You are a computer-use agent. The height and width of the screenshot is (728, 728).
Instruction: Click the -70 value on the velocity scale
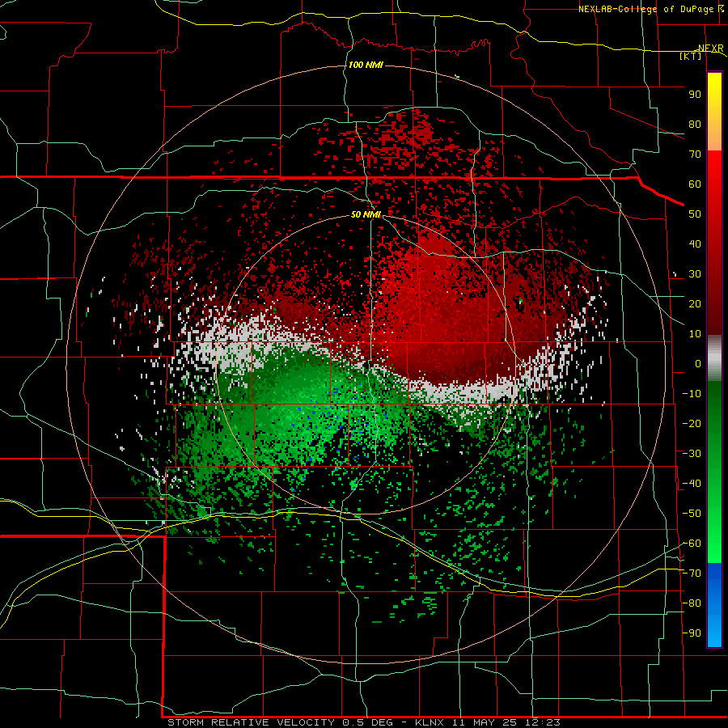tap(692, 574)
